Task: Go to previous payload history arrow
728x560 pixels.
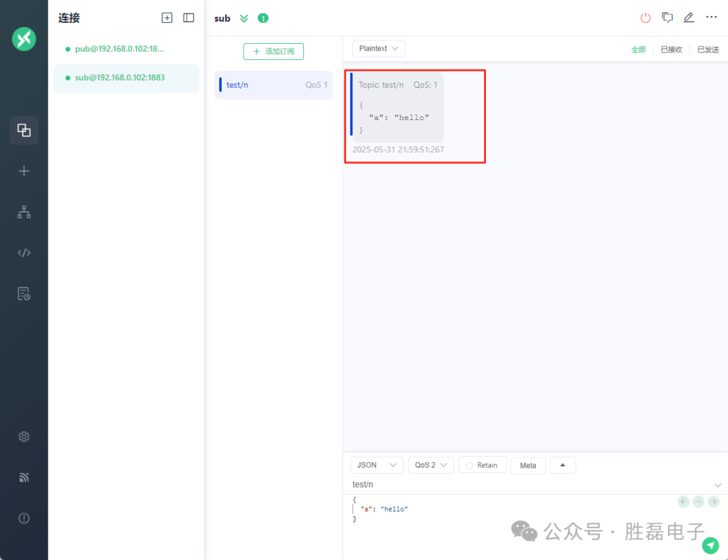Action: point(684,501)
